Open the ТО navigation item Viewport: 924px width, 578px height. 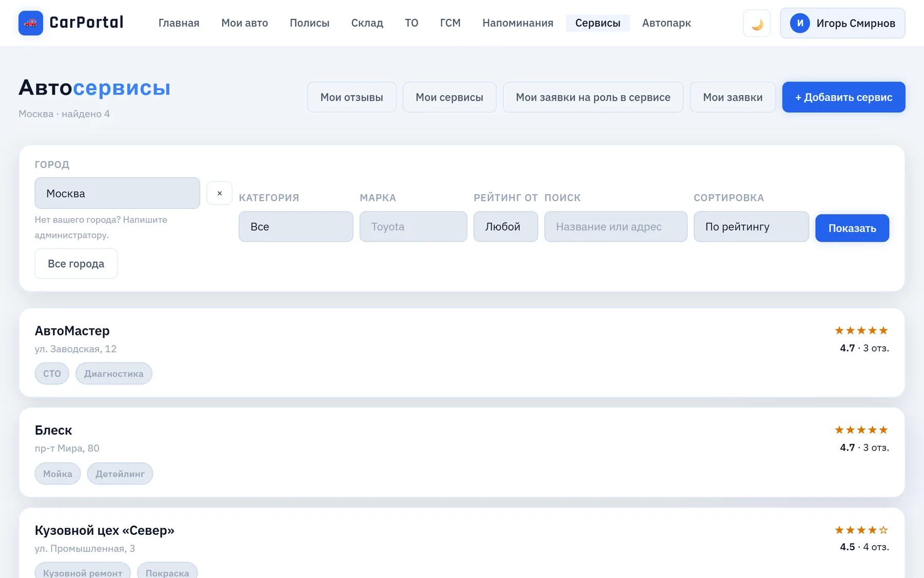(412, 23)
